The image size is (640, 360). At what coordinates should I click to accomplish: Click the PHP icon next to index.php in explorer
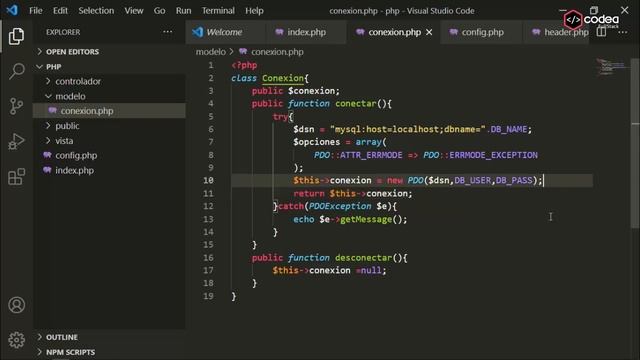click(x=47, y=170)
